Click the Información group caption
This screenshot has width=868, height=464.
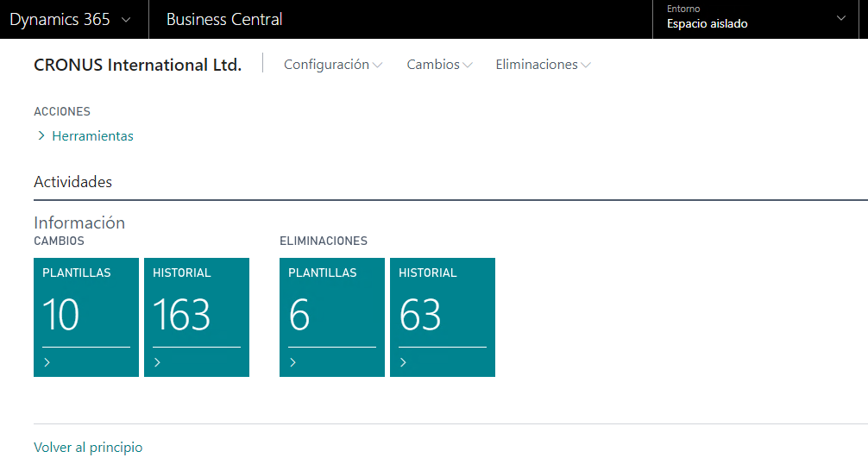[x=79, y=223]
